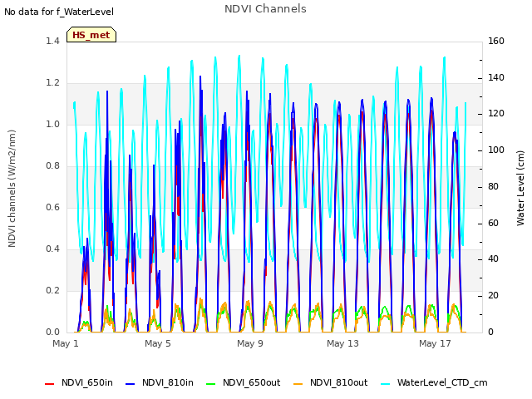Image resolution: width=532 pixels, height=399 pixels.
Task: Click right axis value 20
Action: (x=493, y=296)
